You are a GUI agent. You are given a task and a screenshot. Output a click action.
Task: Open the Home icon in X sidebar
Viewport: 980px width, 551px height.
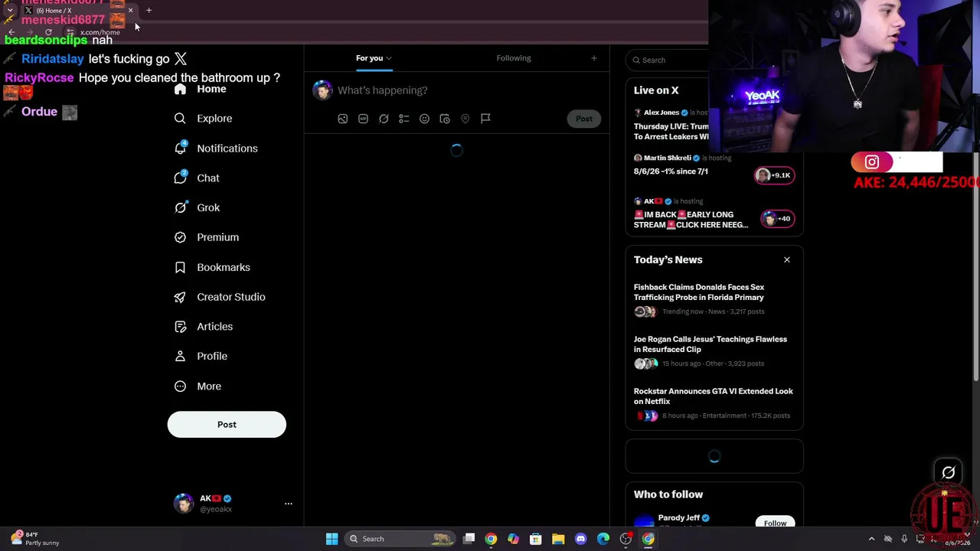pyautogui.click(x=180, y=90)
